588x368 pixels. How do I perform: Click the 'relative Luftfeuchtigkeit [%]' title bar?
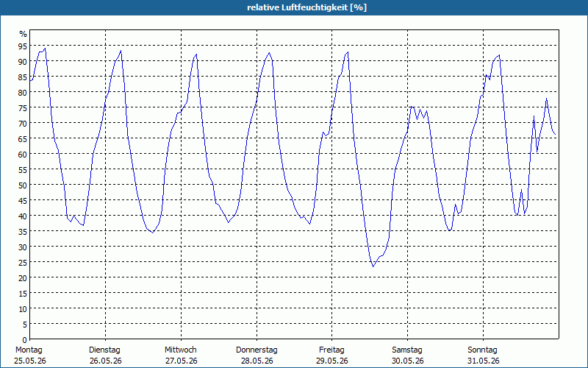(294, 7)
